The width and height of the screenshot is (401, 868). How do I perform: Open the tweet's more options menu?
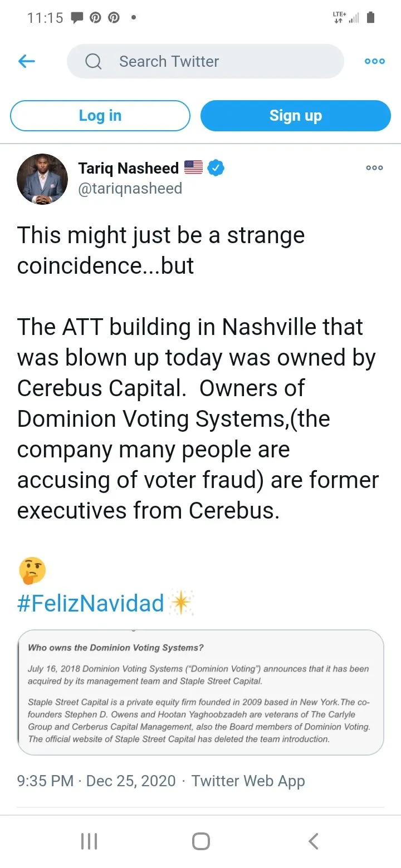pos(374,167)
